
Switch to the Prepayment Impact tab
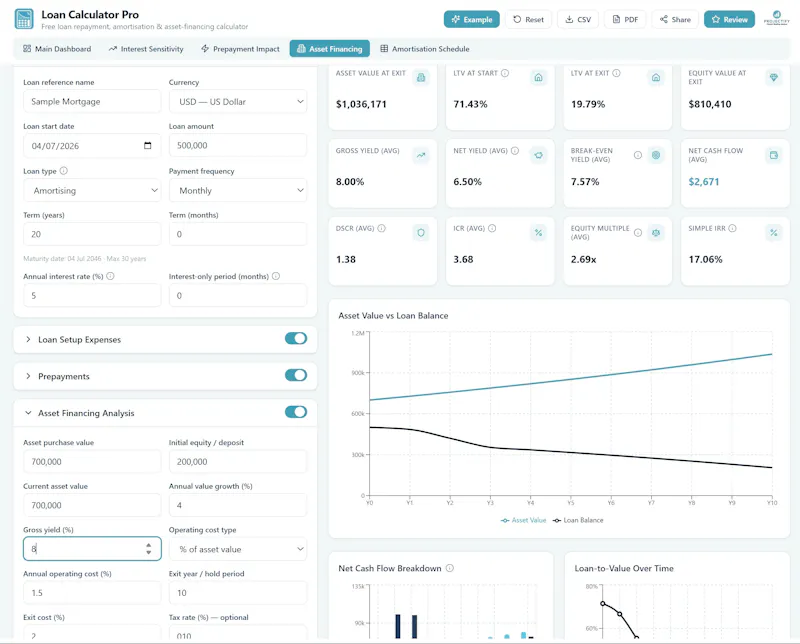tap(240, 49)
